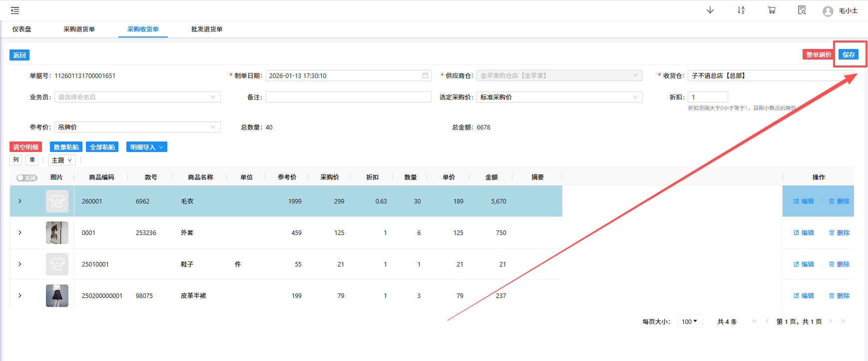The width and height of the screenshot is (868, 361).
Task: Switch to the 批发退货单 tab
Action: tap(207, 29)
